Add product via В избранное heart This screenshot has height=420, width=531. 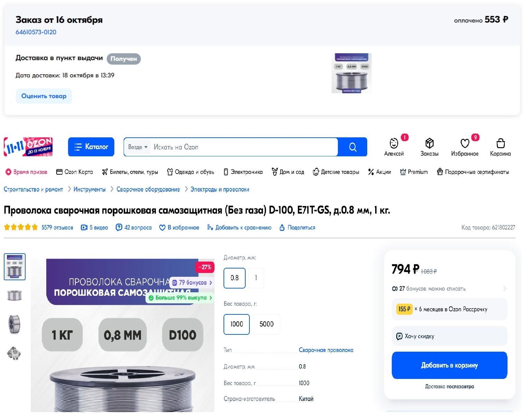pos(179,227)
